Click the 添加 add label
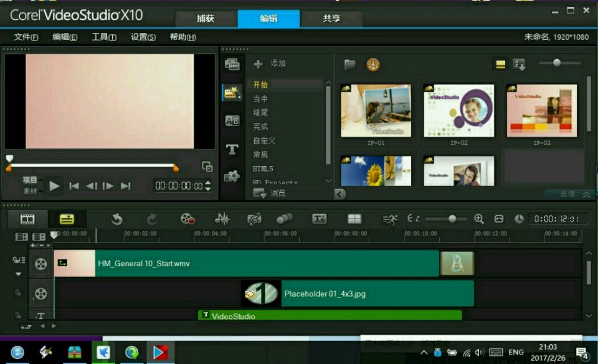 (278, 63)
